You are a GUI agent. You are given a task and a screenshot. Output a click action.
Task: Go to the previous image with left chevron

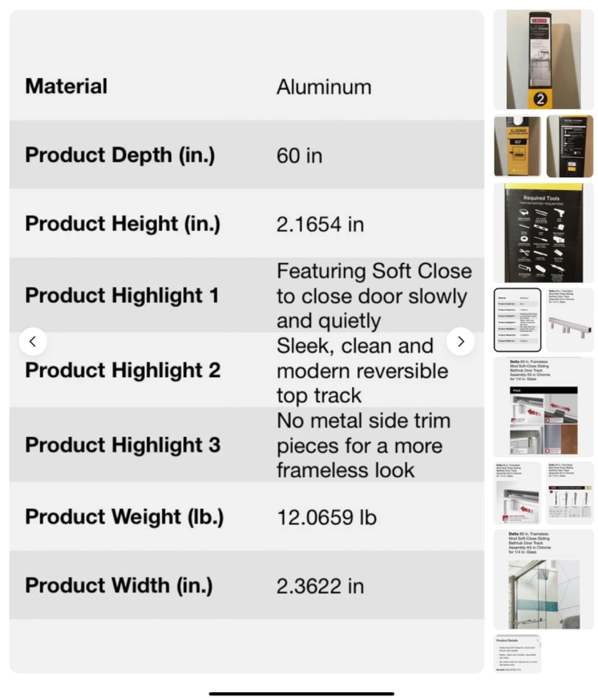click(x=33, y=342)
